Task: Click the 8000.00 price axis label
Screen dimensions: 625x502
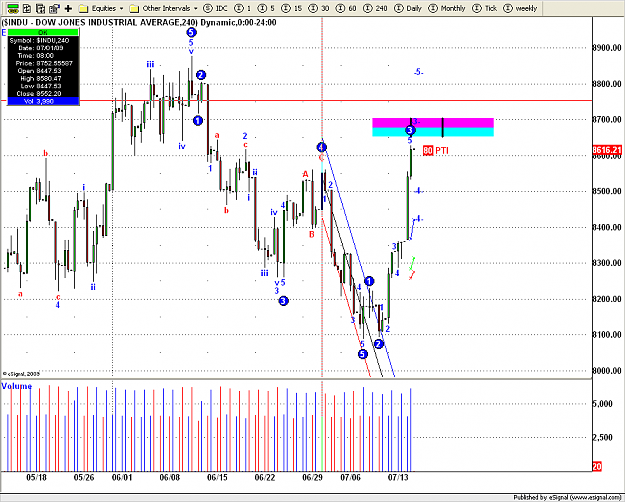Action: click(x=607, y=371)
